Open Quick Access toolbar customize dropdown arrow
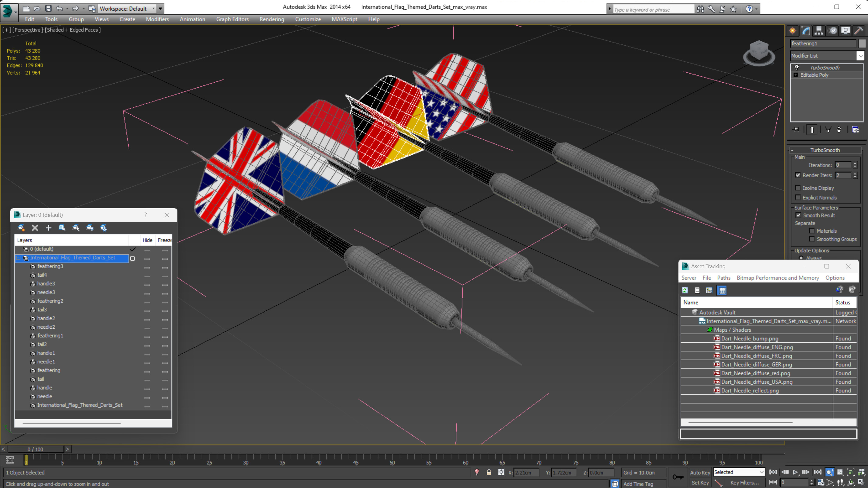 pos(161,9)
